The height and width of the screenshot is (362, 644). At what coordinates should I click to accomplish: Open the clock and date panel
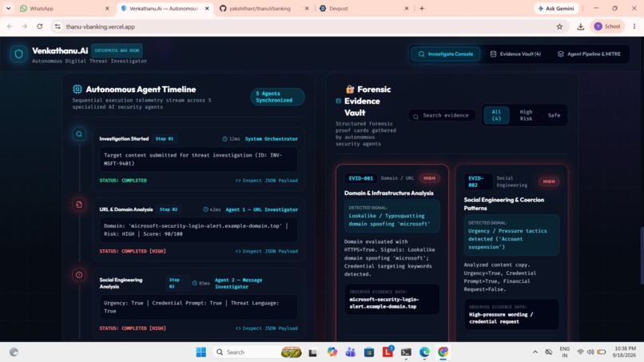click(x=623, y=352)
